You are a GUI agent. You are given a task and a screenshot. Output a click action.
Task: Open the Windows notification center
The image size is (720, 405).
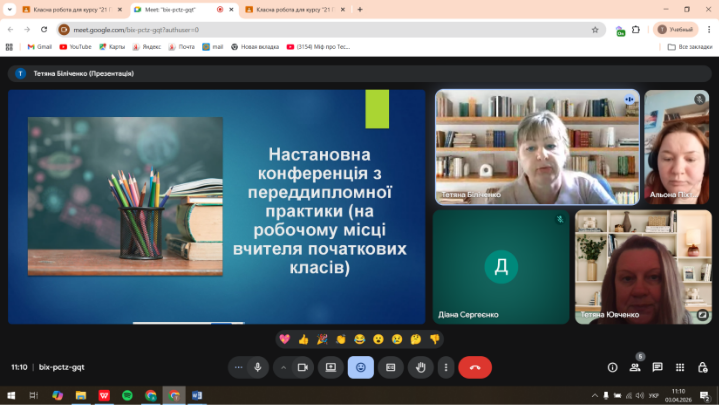coord(705,395)
